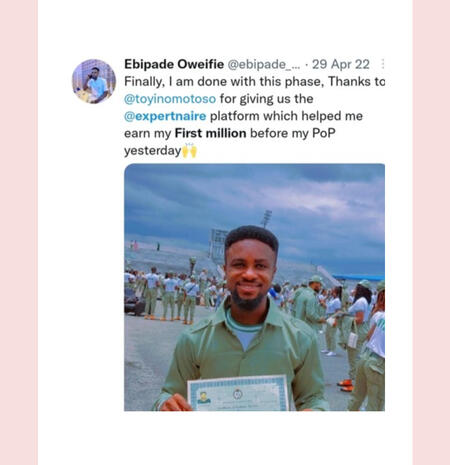Open the 29 Apr 22 timestamp
Viewport: 450px width, 465px height.
coord(341,64)
